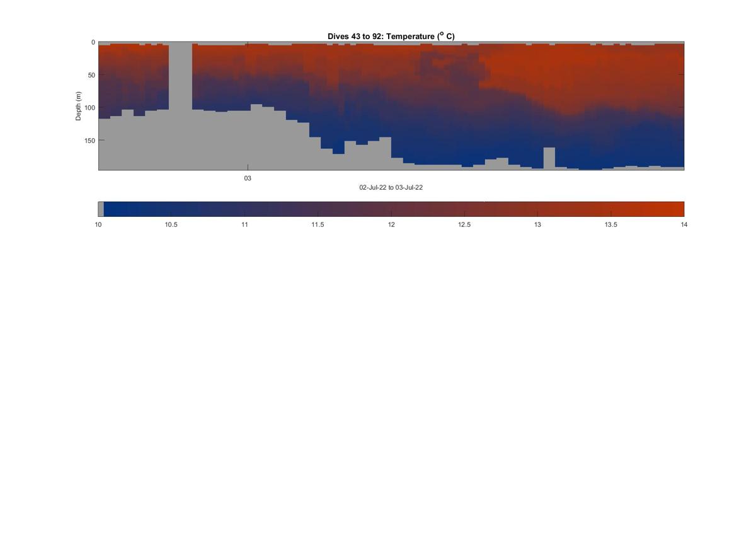Click the colorbar at the 12 degree mark
The height and width of the screenshot is (558, 756).
(x=391, y=209)
